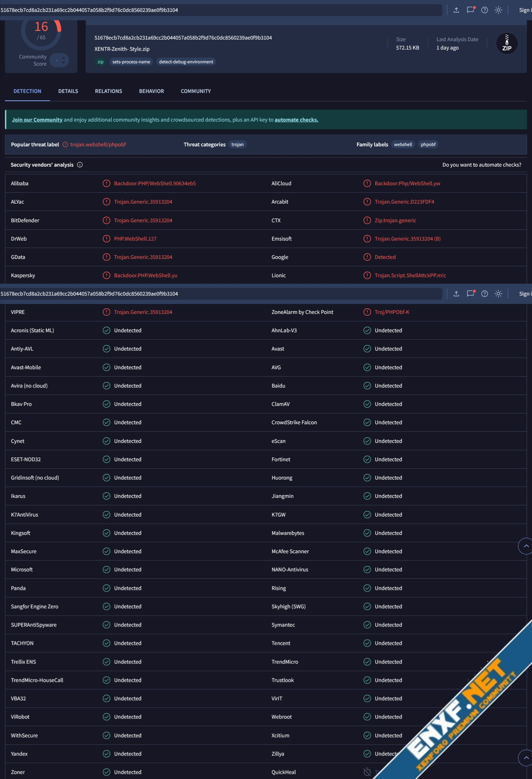Downvote using the Community Score down arrow
The width and height of the screenshot is (532, 779).
63,63
